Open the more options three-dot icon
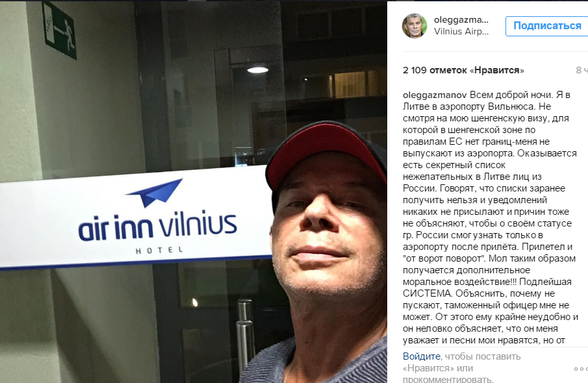Screen dimensions: 588x383 581,369
